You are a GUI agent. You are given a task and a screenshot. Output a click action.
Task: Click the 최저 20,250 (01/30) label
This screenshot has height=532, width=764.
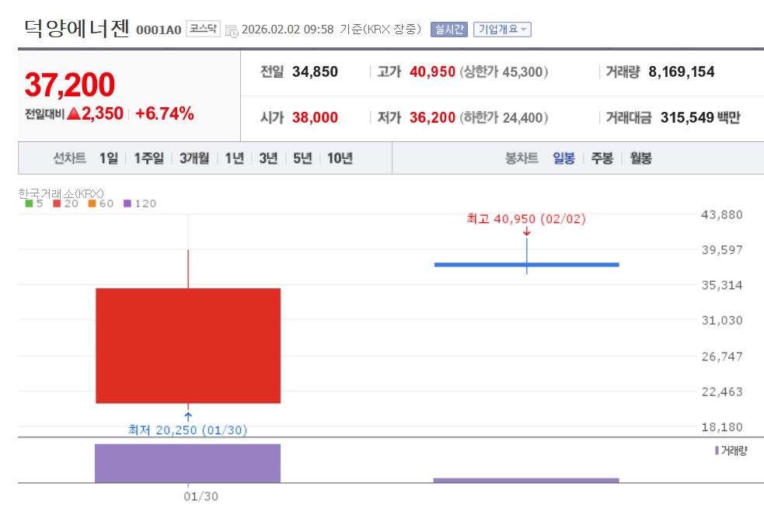click(187, 430)
